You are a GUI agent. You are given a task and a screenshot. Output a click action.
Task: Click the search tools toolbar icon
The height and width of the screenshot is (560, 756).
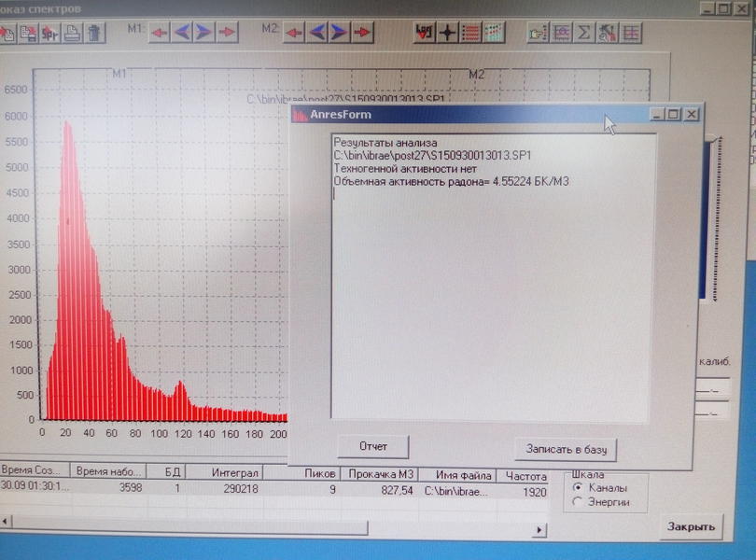(x=607, y=33)
